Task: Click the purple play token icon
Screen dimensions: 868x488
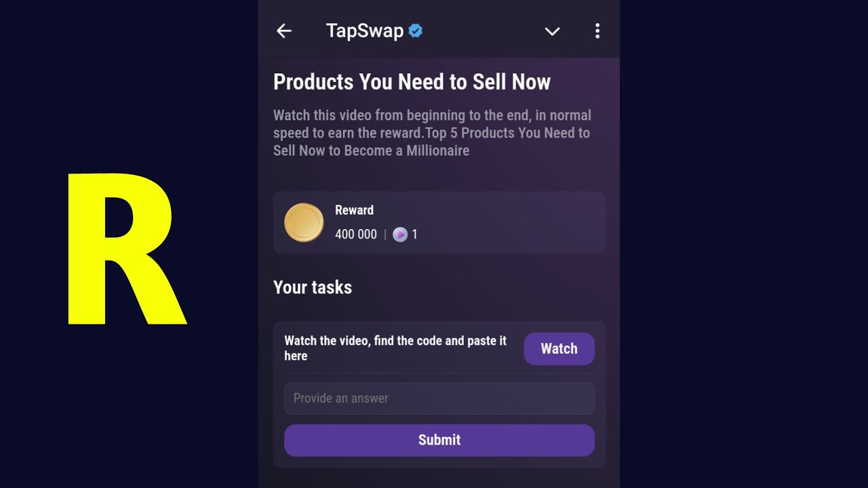Action: pos(400,235)
